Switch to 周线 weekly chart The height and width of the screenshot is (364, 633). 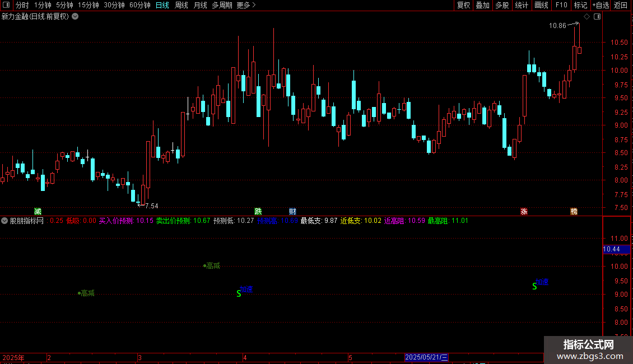(181, 5)
